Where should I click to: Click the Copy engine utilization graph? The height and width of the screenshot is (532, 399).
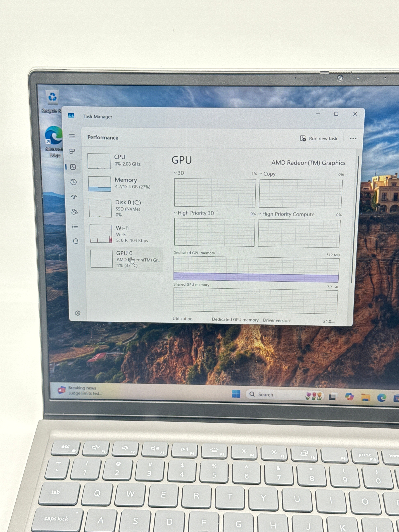pos(301,194)
